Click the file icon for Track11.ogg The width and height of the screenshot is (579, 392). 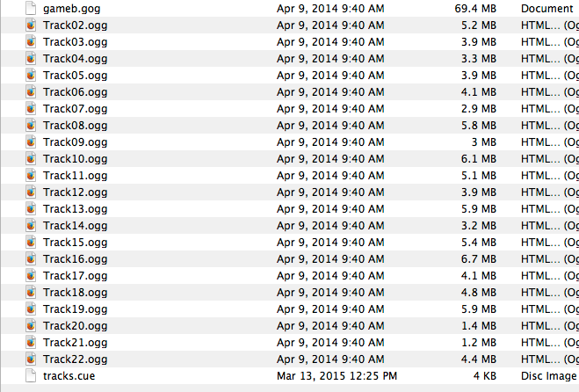[31, 175]
